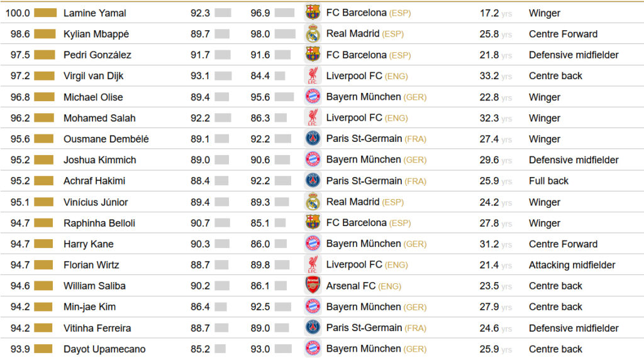
Task: Click Real Madrid crest beside Kylian Mbappé
Action: point(313,34)
